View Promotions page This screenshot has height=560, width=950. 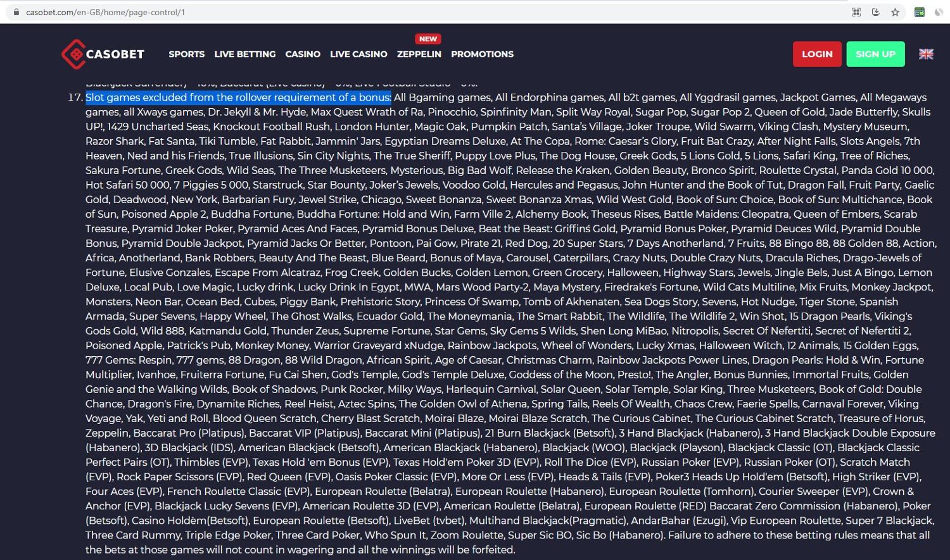click(x=482, y=54)
